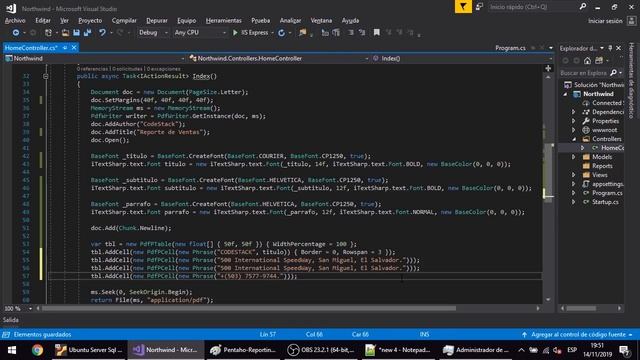Open the Herramientas menu
Screen dimensions: 640x360
pos(224,20)
